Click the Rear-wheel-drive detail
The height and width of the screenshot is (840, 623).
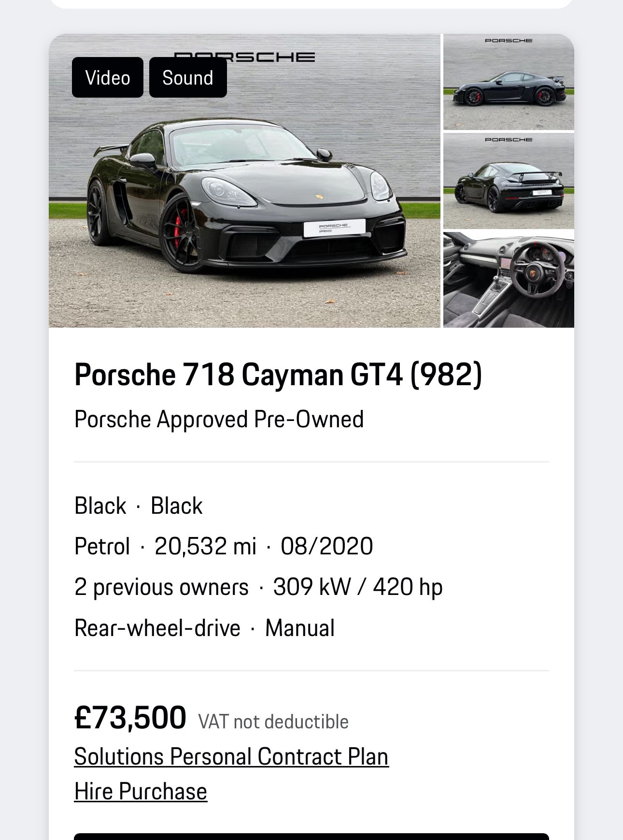pos(157,628)
